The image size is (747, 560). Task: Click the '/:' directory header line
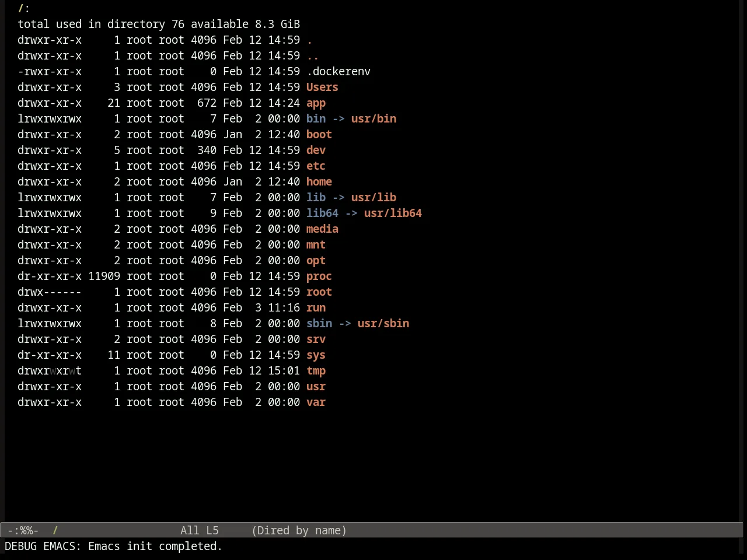(x=24, y=9)
